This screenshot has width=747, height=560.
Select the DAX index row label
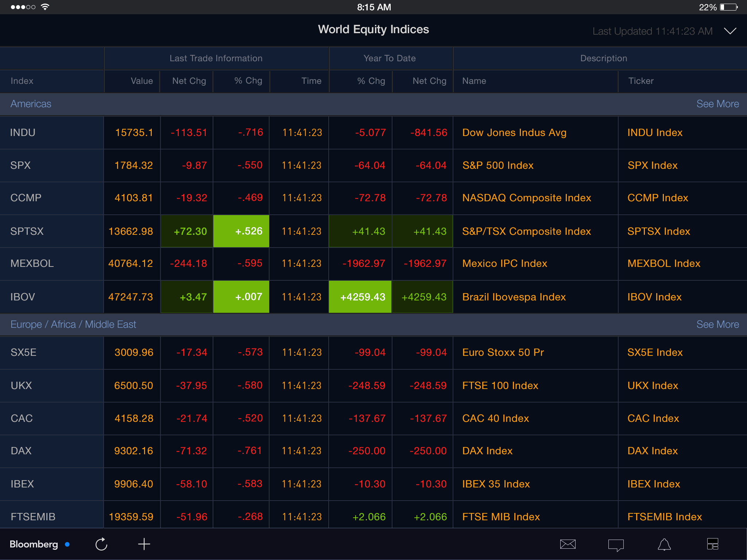[x=21, y=451]
